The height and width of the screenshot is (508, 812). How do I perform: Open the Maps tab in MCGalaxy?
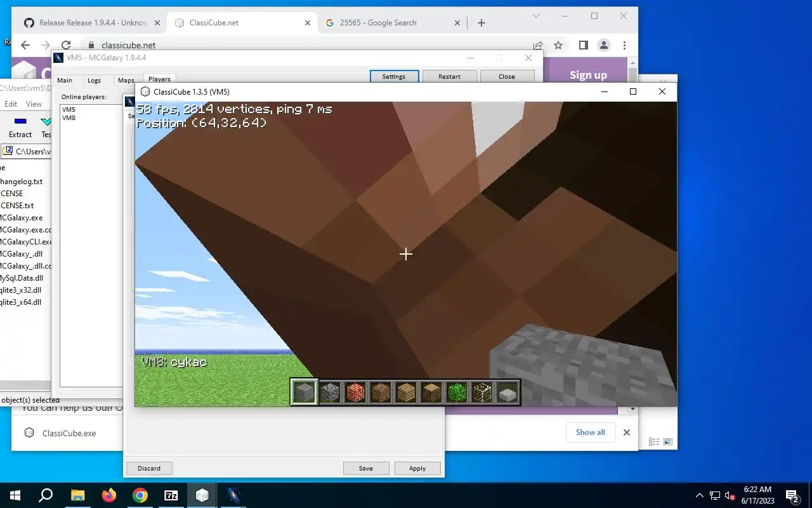click(x=126, y=80)
